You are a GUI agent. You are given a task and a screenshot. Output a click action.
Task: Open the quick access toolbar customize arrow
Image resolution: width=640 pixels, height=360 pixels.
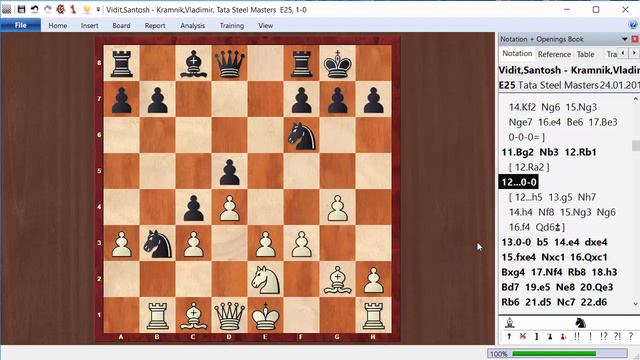pos(98,9)
